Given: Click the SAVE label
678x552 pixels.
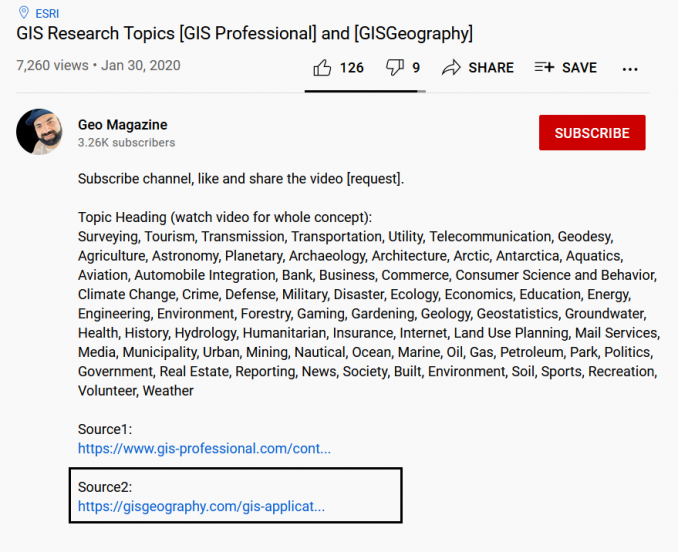Looking at the screenshot, I should (579, 68).
